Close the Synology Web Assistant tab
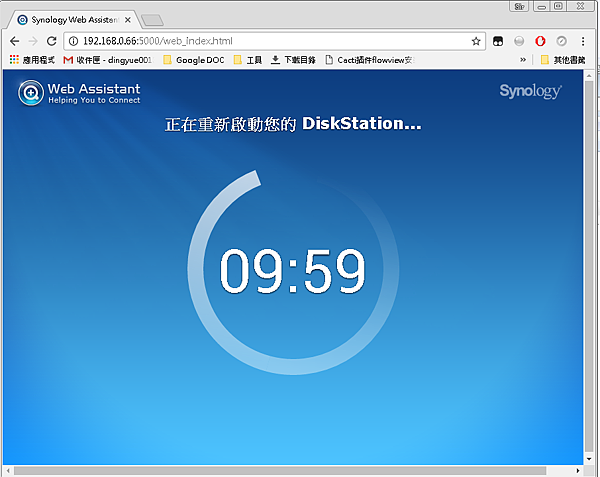This screenshot has height=477, width=600. click(128, 20)
